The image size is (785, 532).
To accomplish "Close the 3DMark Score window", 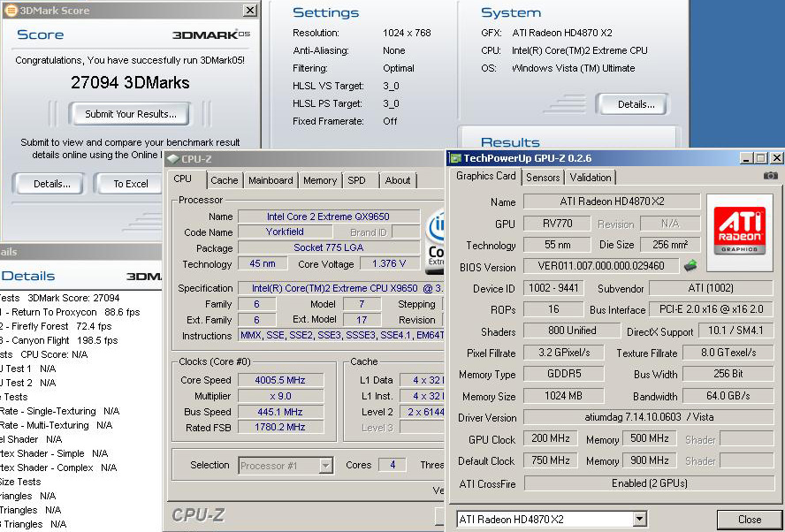I will (x=250, y=11).
